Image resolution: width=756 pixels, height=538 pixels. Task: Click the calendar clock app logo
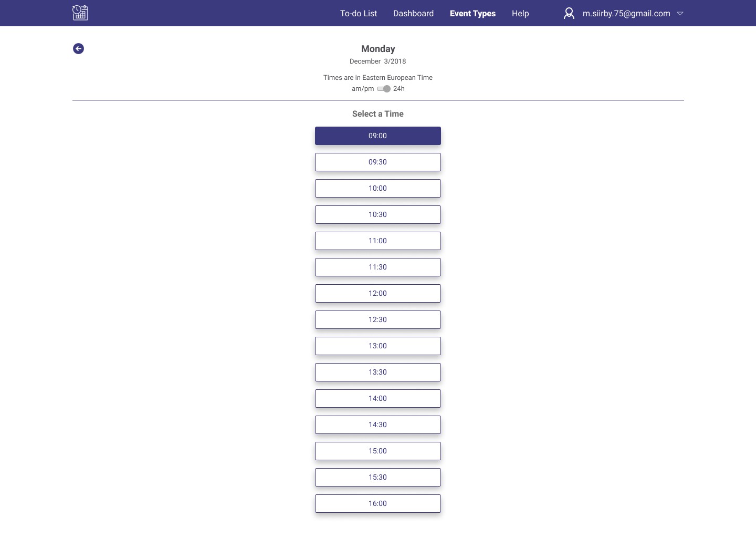click(80, 13)
